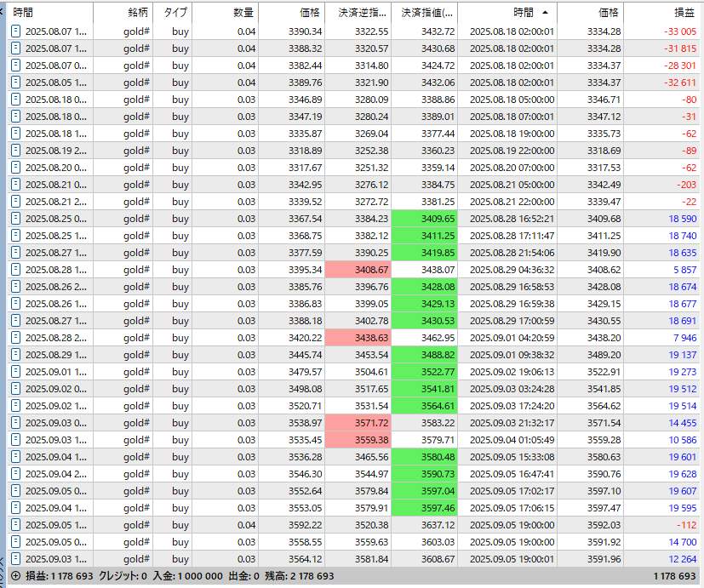Click the document icon in the -203 row
The width and height of the screenshot is (704, 588).
point(15,185)
